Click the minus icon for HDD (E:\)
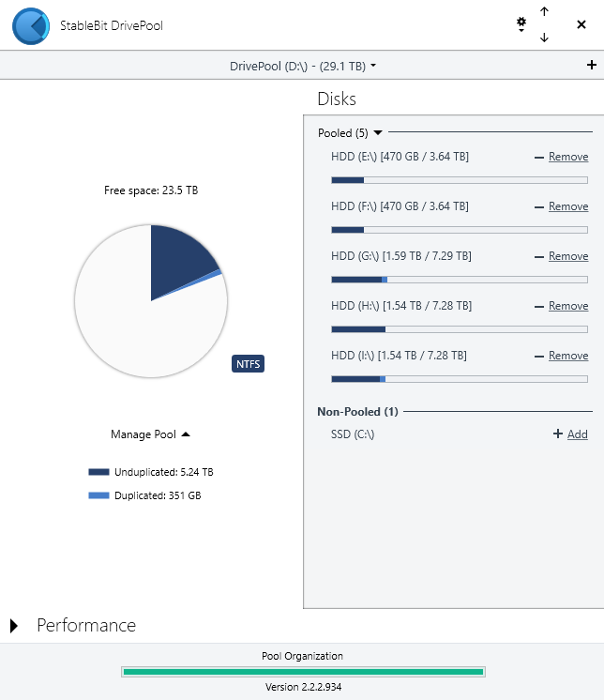Screen dimensions: 604x700 [539, 158]
